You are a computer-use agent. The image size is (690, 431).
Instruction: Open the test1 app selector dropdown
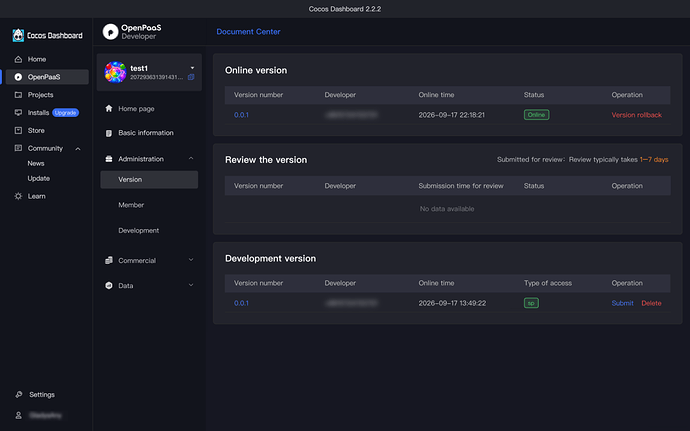point(192,68)
